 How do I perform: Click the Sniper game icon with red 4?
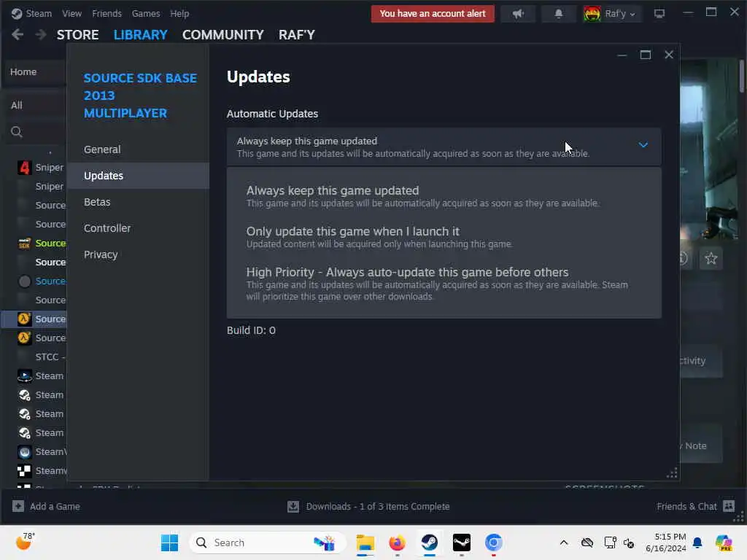[x=24, y=167]
